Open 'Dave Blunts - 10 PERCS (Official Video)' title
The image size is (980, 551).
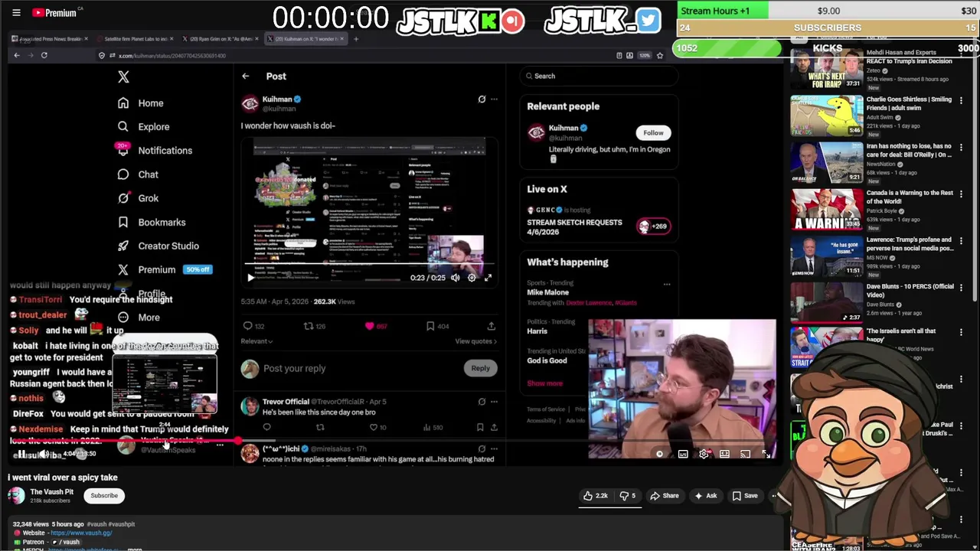click(910, 290)
